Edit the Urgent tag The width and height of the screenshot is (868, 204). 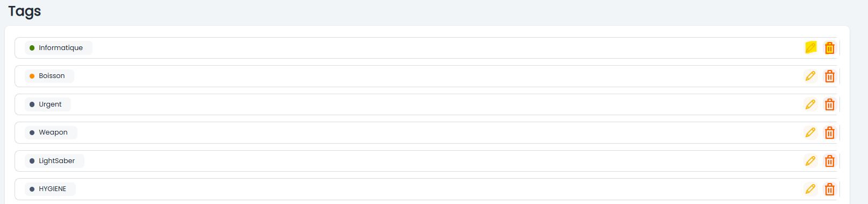pyautogui.click(x=810, y=104)
